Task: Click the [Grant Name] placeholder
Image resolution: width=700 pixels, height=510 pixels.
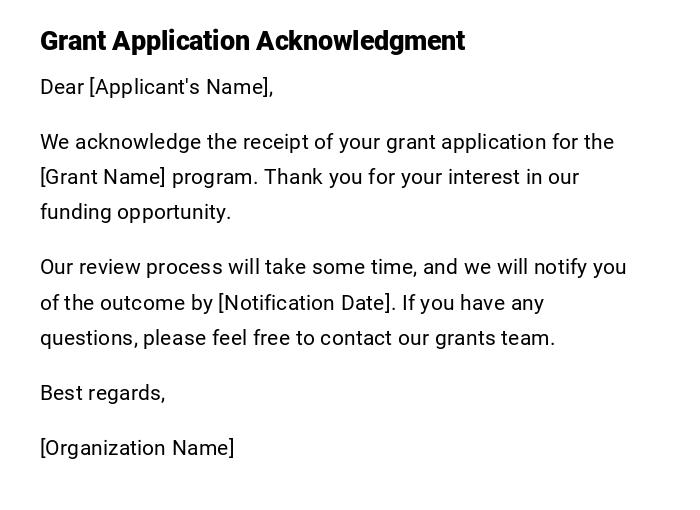Action: [102, 177]
